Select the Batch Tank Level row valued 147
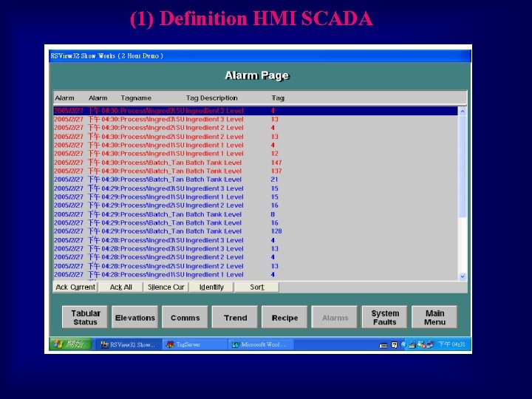The image size is (532, 399). coord(256,163)
